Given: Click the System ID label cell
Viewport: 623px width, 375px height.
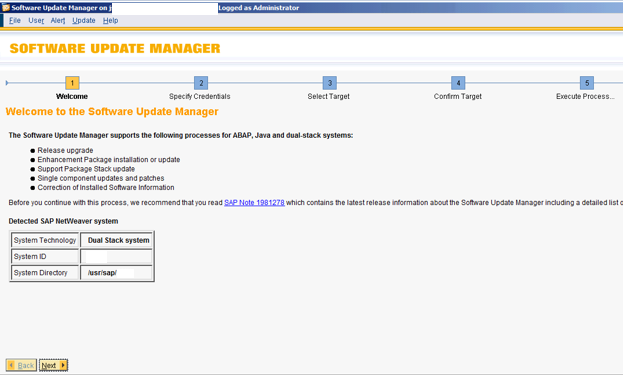Looking at the screenshot, I should pyautogui.click(x=45, y=257).
